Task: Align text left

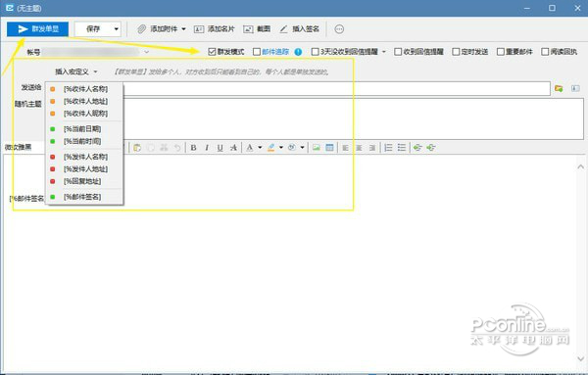Action: point(345,148)
